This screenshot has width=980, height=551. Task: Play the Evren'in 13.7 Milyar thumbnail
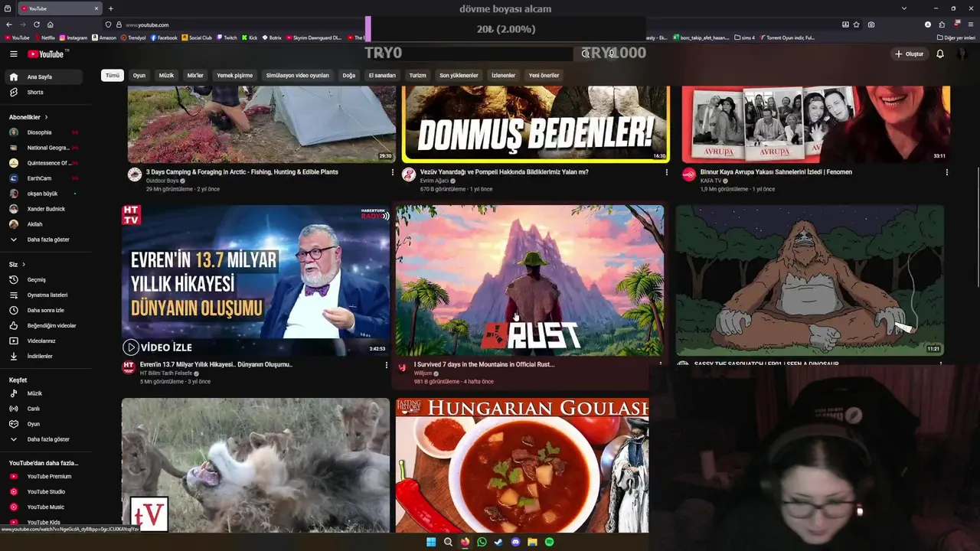[x=256, y=280]
